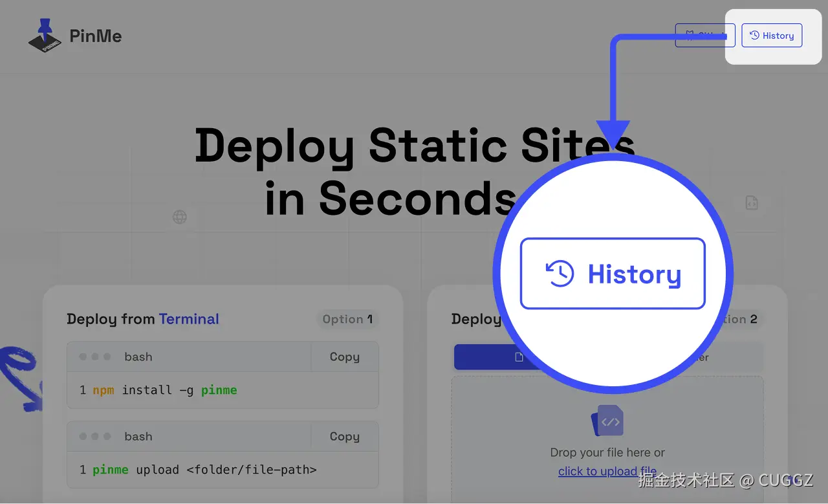Click the Option 1 badge
Screen dimensions: 828x504
347,319
